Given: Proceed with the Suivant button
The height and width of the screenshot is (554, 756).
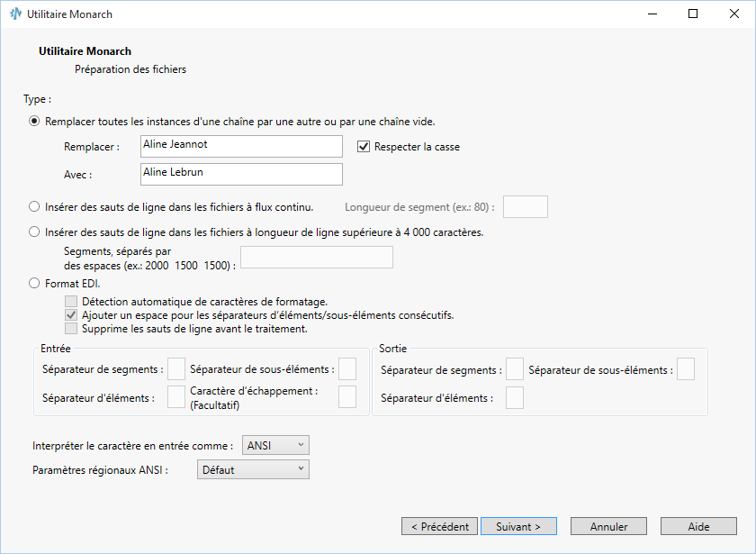Looking at the screenshot, I should [x=518, y=526].
